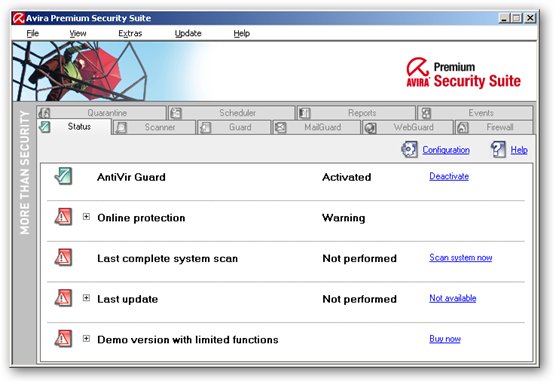
Task: Click Deactivate for AntiVir Guard
Action: click(449, 176)
